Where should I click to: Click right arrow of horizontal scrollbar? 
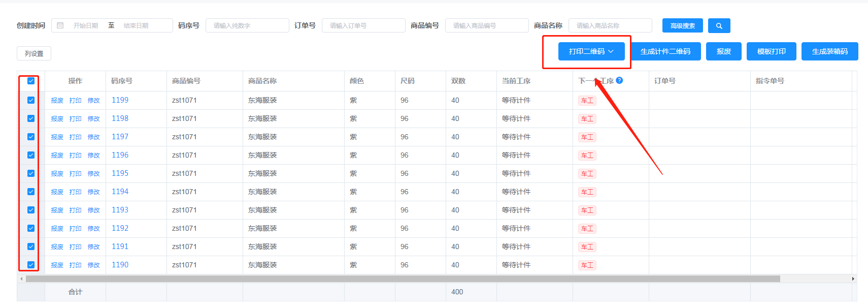pos(853,279)
